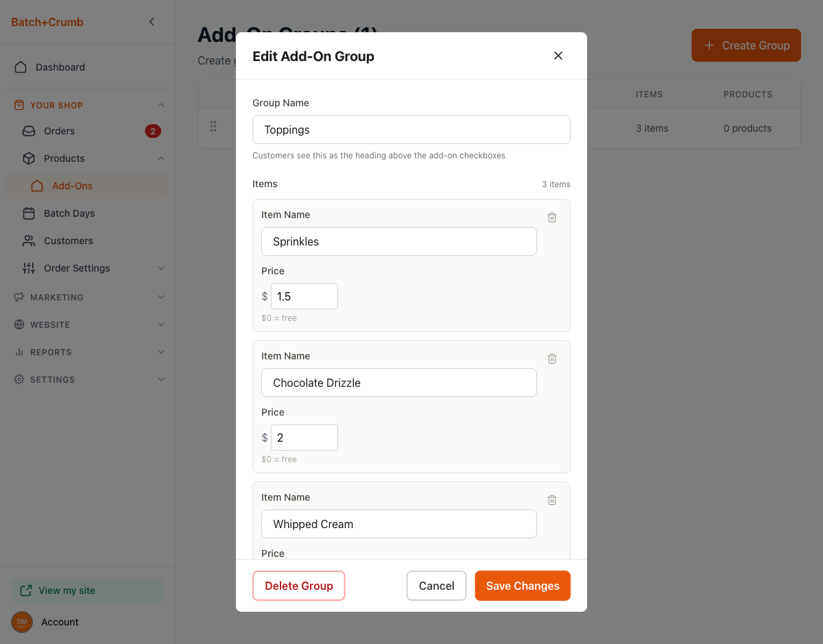Click trash icon for Chocolate Drizzle item
Image resolution: width=823 pixels, height=644 pixels.
(552, 359)
